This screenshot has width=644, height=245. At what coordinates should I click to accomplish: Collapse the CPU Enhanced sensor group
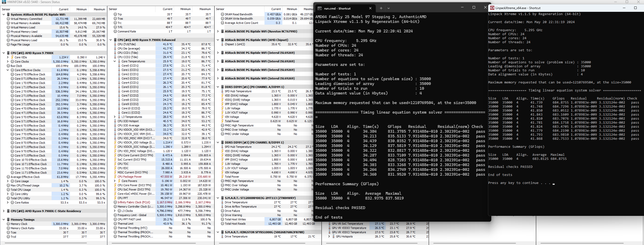pyautogui.click(x=111, y=40)
